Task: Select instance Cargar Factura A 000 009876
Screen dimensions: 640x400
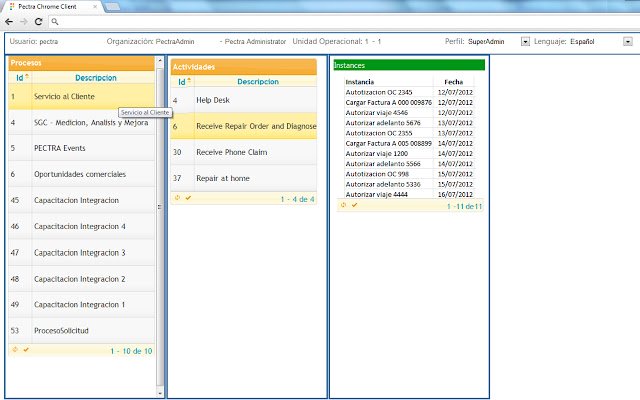Action: pos(409,102)
